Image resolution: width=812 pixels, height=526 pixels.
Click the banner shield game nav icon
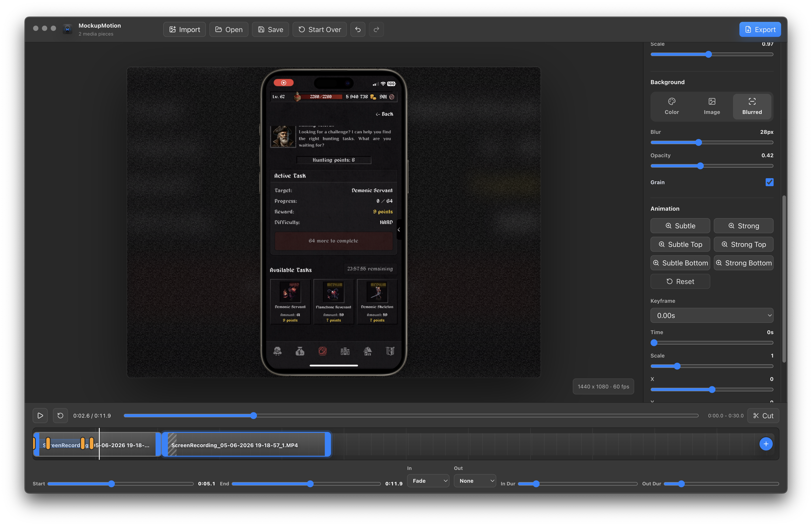click(x=390, y=351)
